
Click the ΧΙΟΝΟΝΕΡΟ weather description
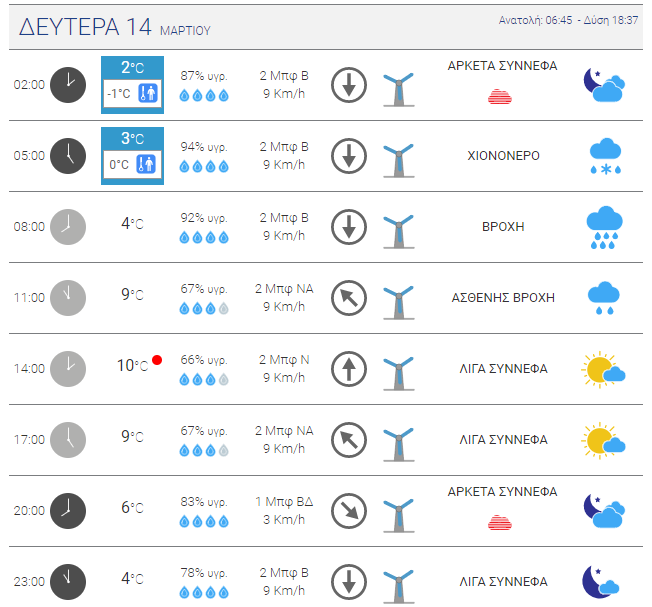[x=503, y=156]
